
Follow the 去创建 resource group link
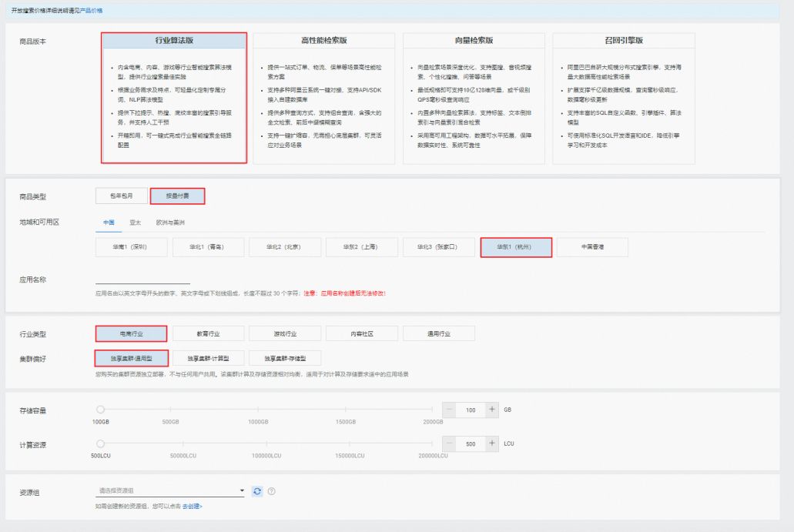click(x=193, y=506)
